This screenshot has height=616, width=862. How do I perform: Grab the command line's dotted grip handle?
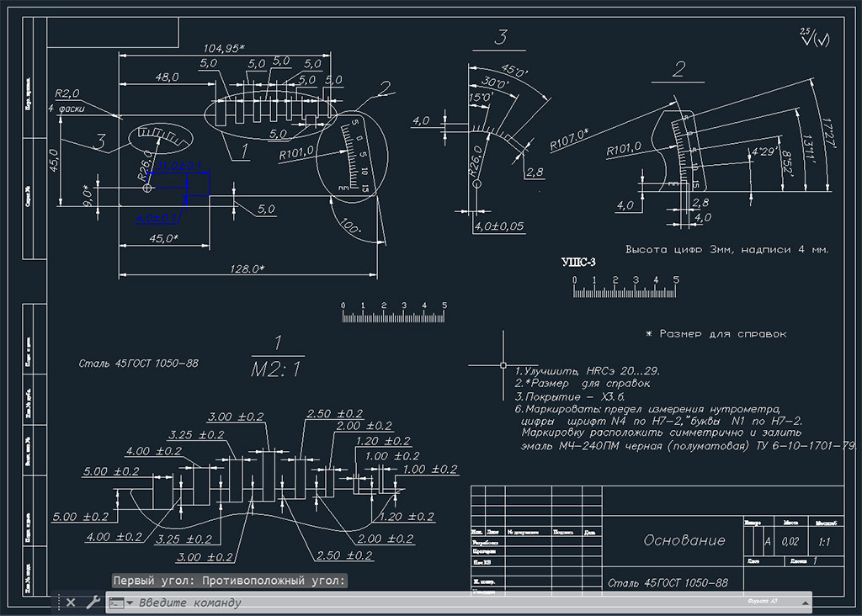tap(59, 603)
